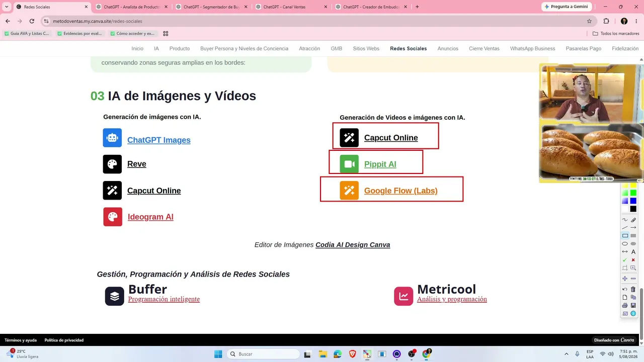
Task: Undo the last annotation
Action: point(625,289)
